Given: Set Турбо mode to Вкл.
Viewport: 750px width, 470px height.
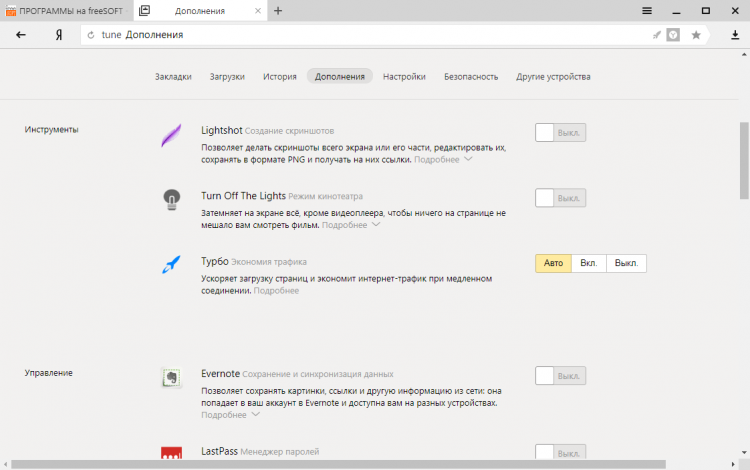Looking at the screenshot, I should 589,263.
